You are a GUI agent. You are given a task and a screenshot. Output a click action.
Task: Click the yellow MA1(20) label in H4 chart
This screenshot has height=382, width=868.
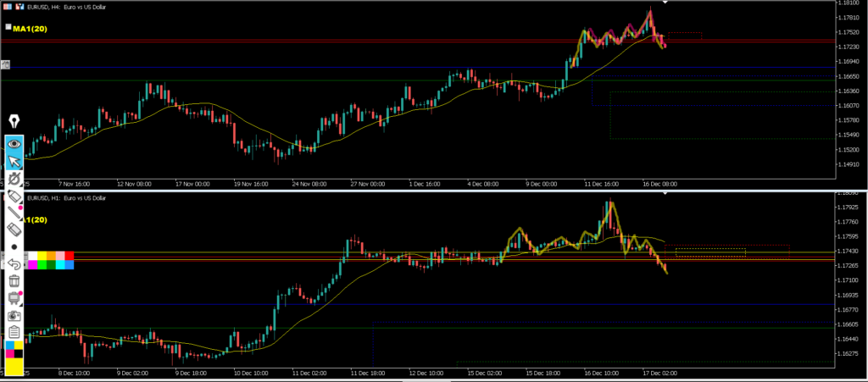pyautogui.click(x=31, y=29)
